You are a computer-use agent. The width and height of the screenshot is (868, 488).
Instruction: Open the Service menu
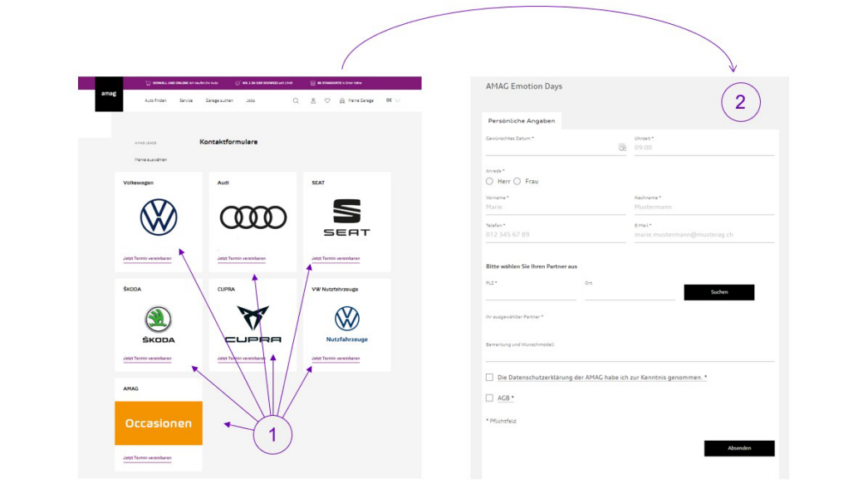[x=186, y=100]
